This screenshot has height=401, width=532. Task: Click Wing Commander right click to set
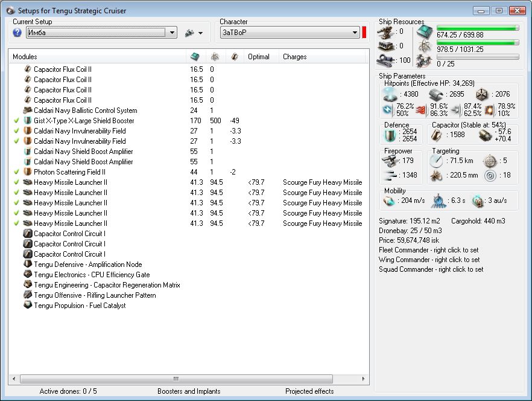pos(429,260)
